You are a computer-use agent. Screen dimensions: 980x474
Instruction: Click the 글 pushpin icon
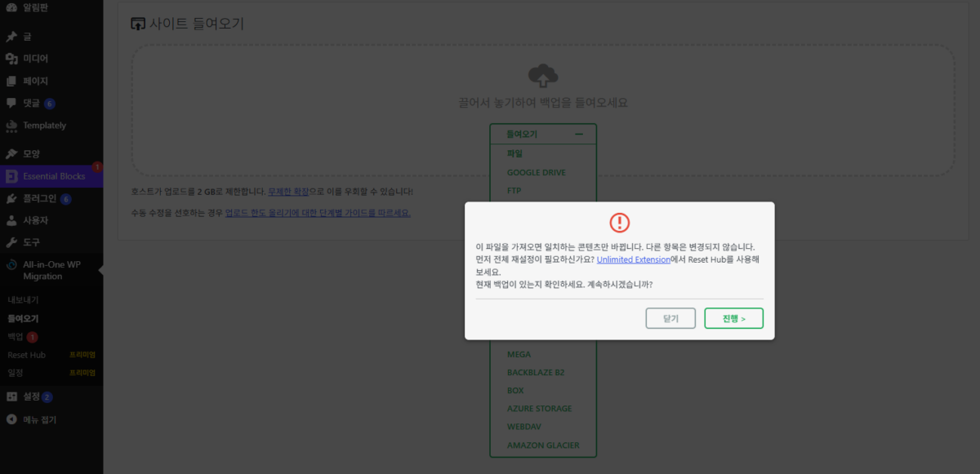coord(11,37)
